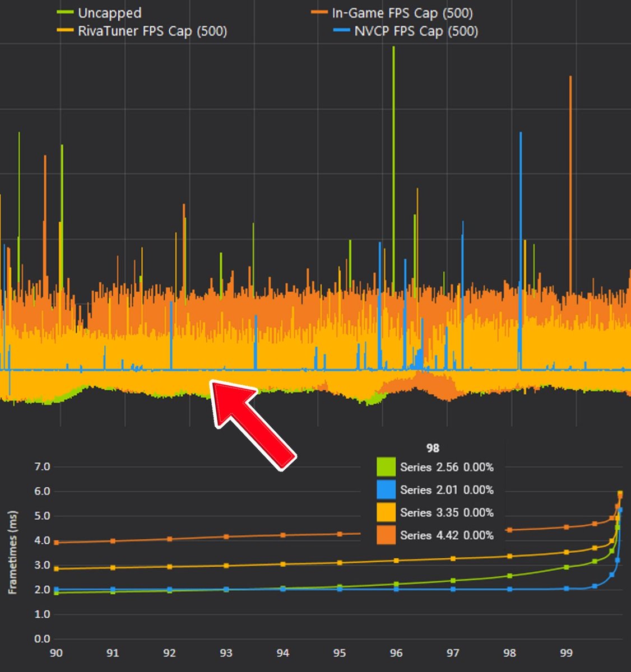Select the tooltip value Series 2.01 0.00%
Image resolution: width=631 pixels, height=672 pixels.
click(447, 490)
